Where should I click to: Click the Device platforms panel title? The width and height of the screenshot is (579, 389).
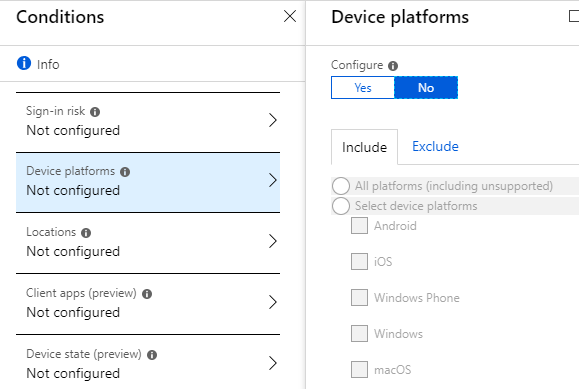coord(400,17)
